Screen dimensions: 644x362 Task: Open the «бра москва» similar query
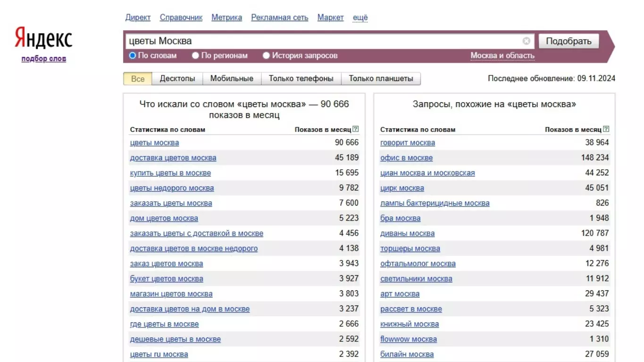(400, 218)
